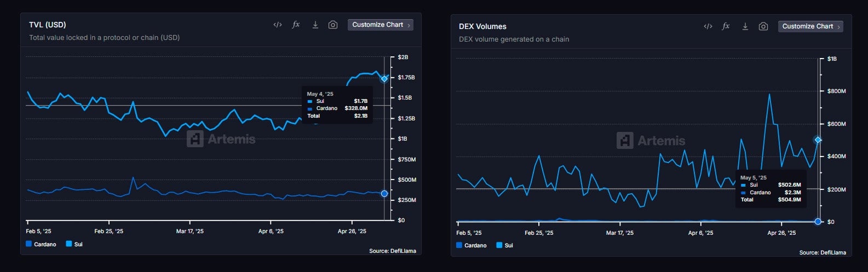
Task: Download the DEX Volumes chart data
Action: tap(745, 26)
